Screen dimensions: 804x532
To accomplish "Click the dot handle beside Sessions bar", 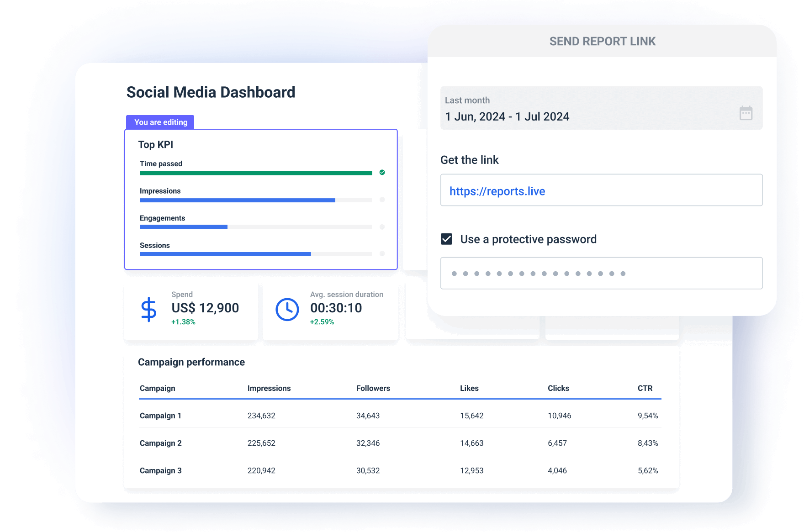I will [x=382, y=254].
